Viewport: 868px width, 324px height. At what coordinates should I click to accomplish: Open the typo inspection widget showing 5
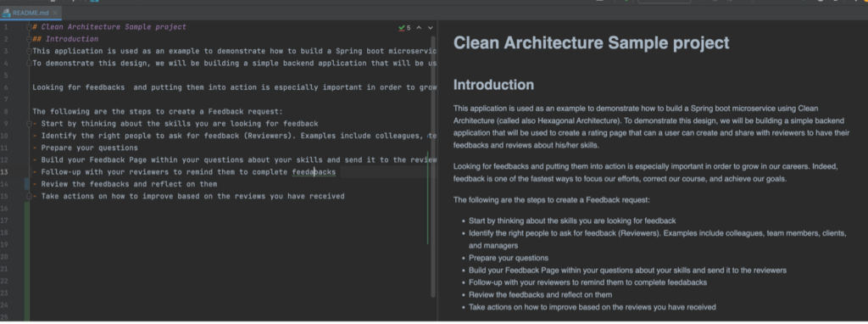pos(404,27)
